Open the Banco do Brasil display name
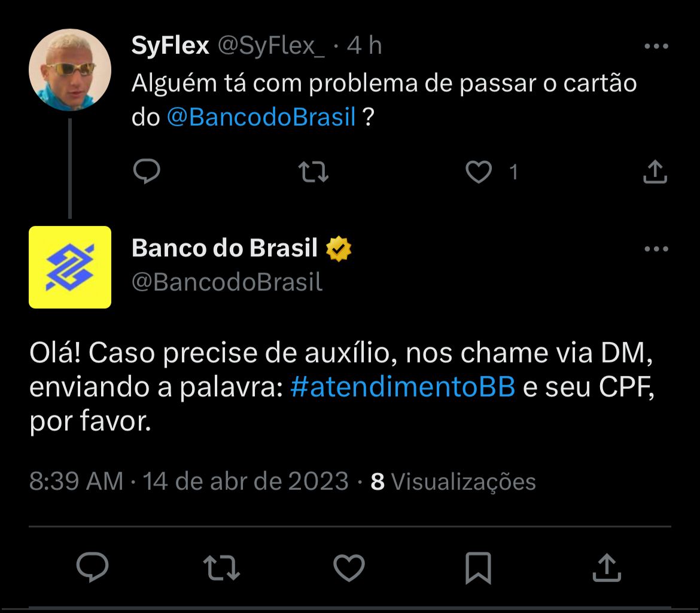The height and width of the screenshot is (613, 700). click(x=224, y=248)
